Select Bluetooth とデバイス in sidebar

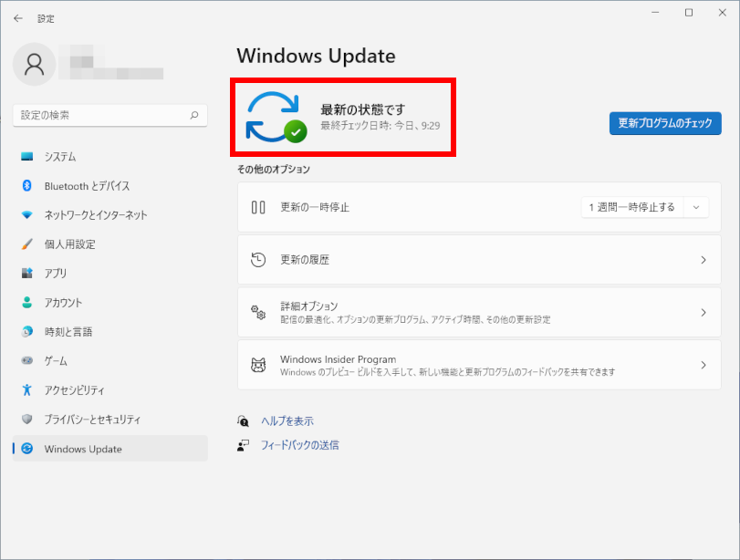(x=87, y=186)
